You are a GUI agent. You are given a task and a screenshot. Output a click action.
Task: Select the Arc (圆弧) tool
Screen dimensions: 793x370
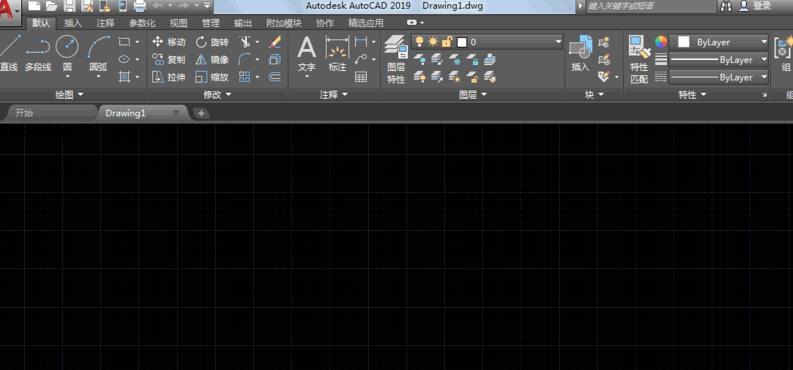98,53
